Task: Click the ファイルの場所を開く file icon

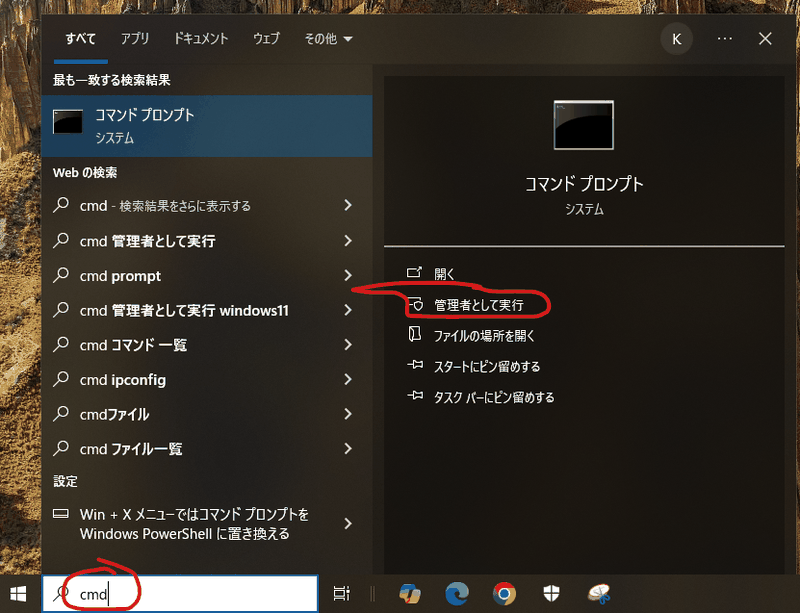Action: 415,335
